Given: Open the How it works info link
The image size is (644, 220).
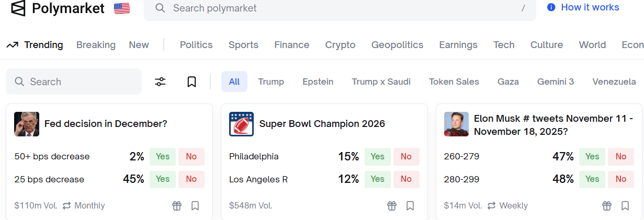Looking at the screenshot, I should click(x=583, y=7).
